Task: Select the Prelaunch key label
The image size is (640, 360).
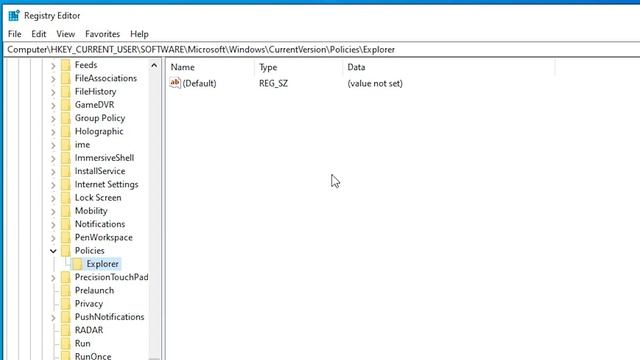Action: tap(94, 291)
